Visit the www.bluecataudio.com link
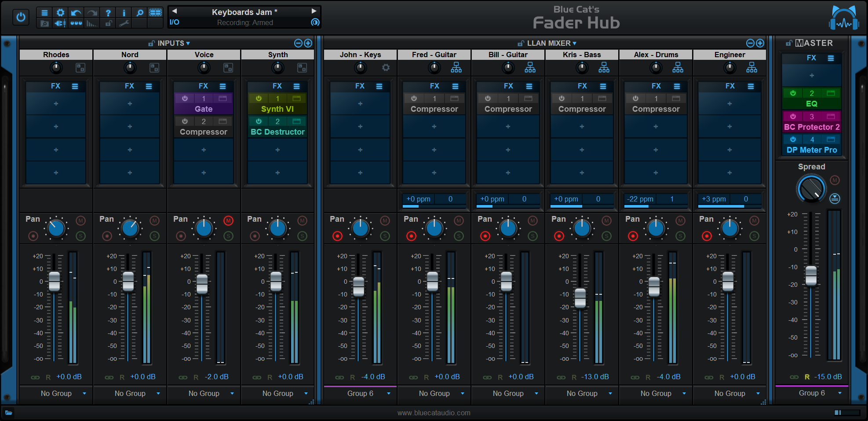The image size is (868, 421). click(434, 413)
